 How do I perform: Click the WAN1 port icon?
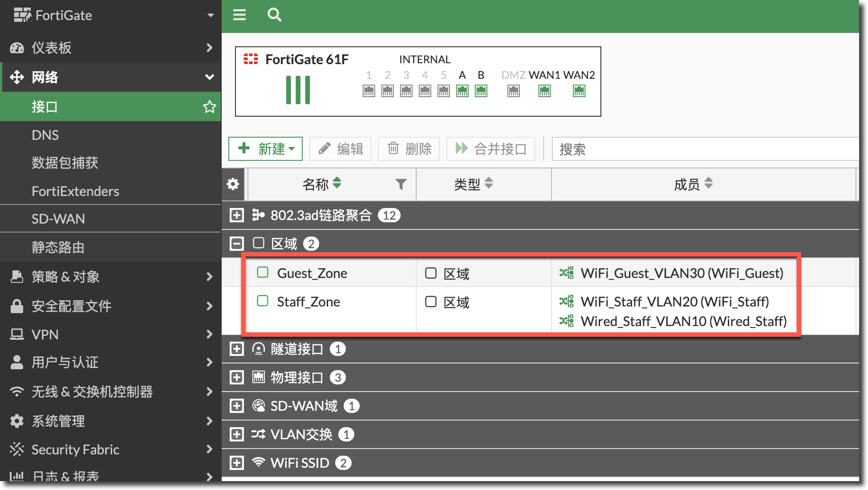[544, 91]
